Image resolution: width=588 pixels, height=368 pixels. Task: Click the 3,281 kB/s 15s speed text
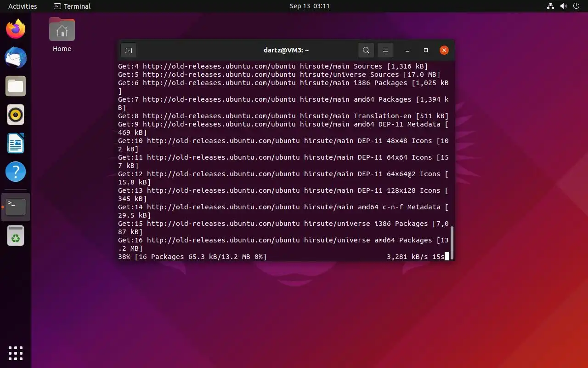[x=416, y=257]
